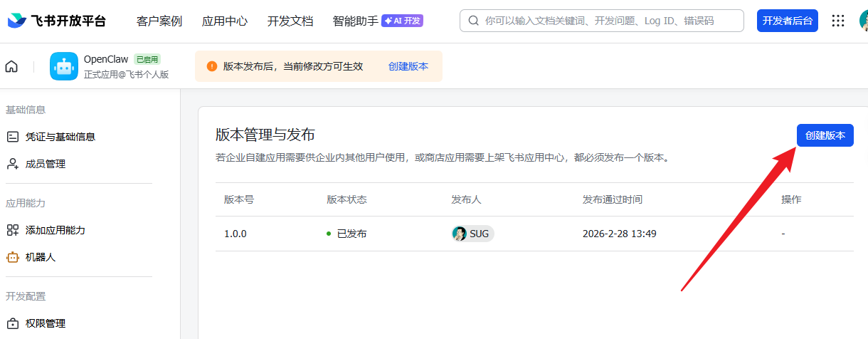Open 凭证与基础信息 in the sidebar
Screen dimensions: 868x339
pyautogui.click(x=60, y=137)
